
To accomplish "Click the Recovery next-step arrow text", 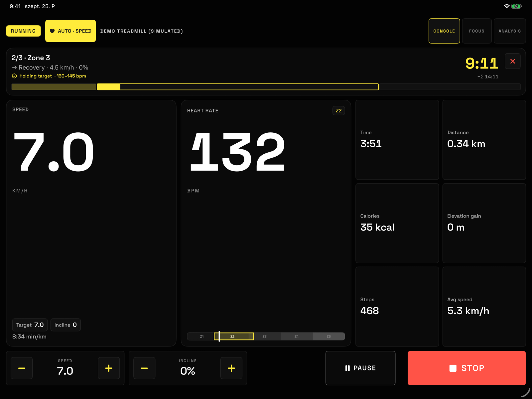I will click(50, 67).
